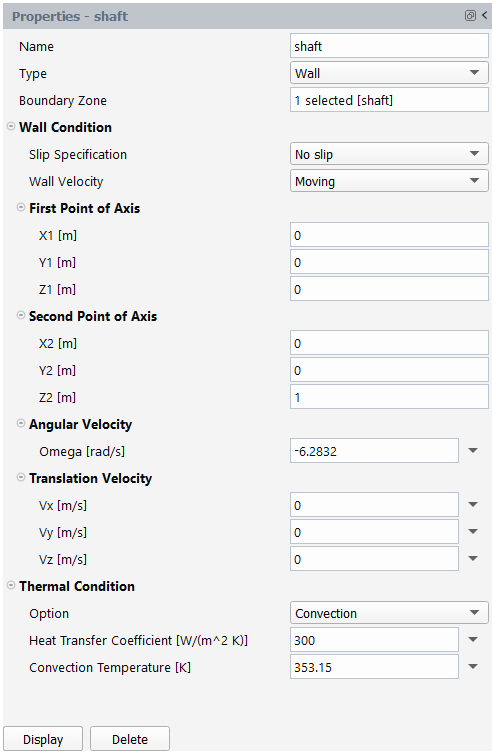Open Convection Temperature options arrow
This screenshot has width=493, height=754.
point(473,666)
